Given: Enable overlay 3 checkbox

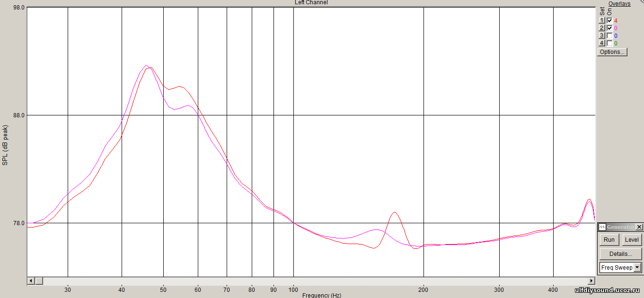Looking at the screenshot, I should point(609,36).
